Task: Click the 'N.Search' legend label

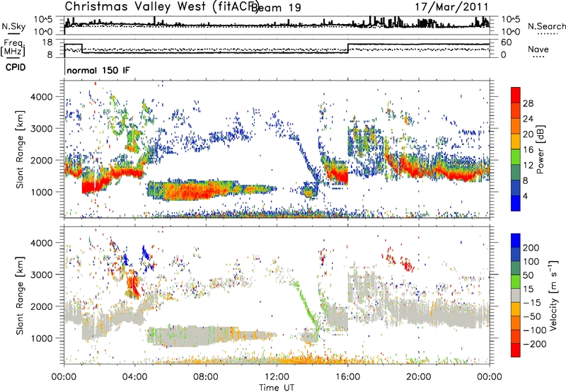Action: 546,26
